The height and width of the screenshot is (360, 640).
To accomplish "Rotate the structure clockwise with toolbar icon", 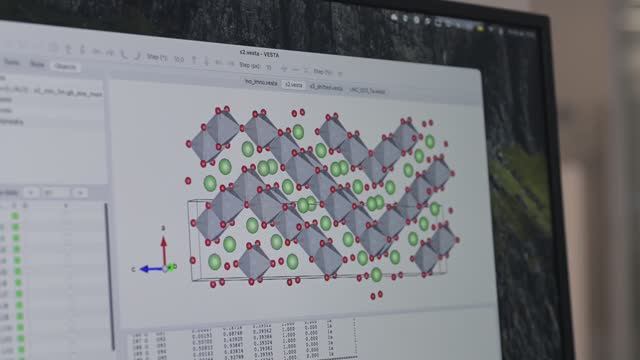I will 138,55.
